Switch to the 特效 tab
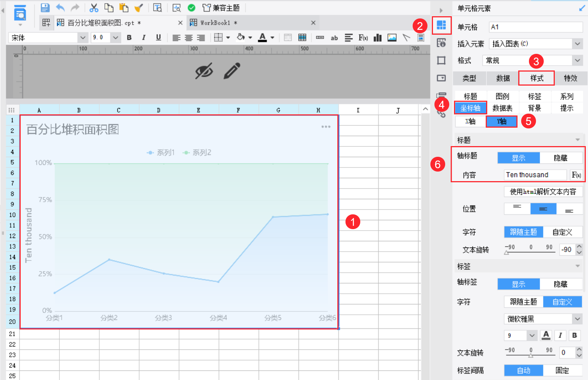 [x=571, y=78]
